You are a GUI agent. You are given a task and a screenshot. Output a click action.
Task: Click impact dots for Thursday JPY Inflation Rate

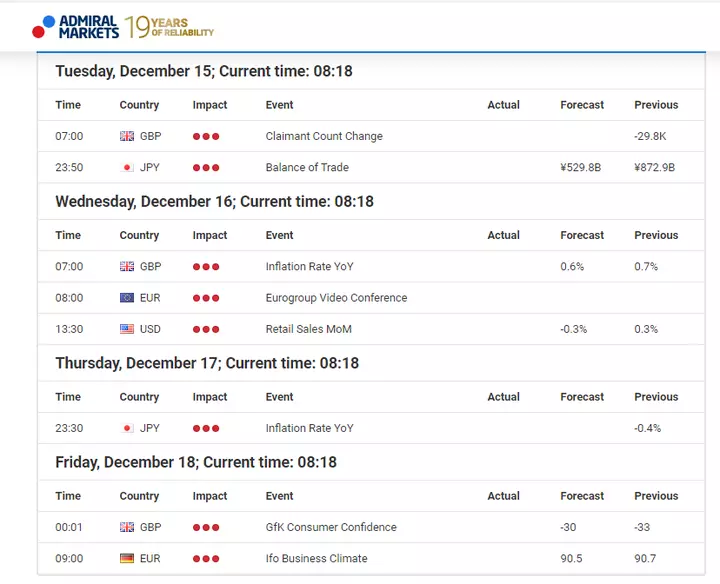[206, 428]
